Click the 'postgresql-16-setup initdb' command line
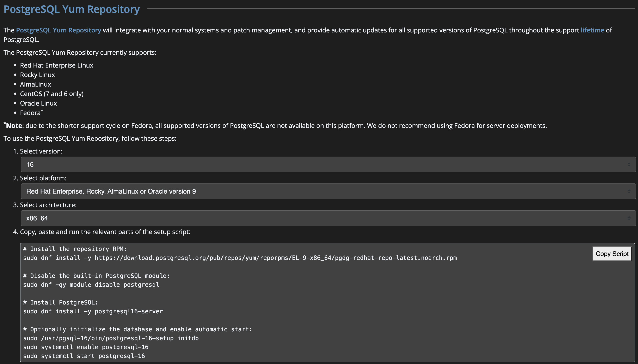 [x=111, y=338]
